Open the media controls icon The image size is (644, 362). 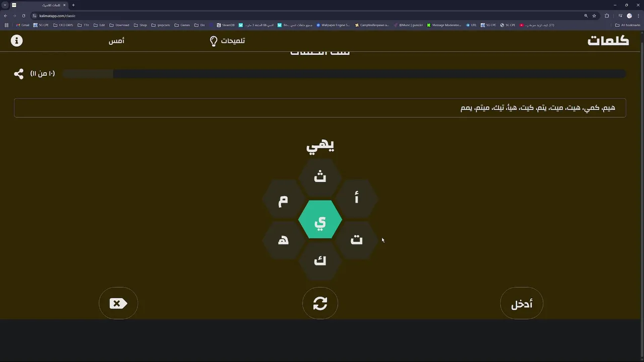620,16
